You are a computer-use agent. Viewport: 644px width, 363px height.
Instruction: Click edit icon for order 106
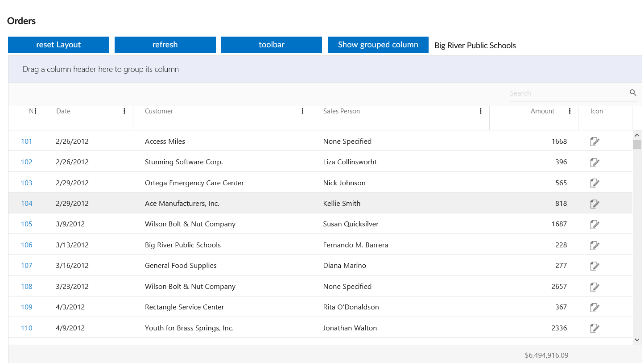click(594, 245)
